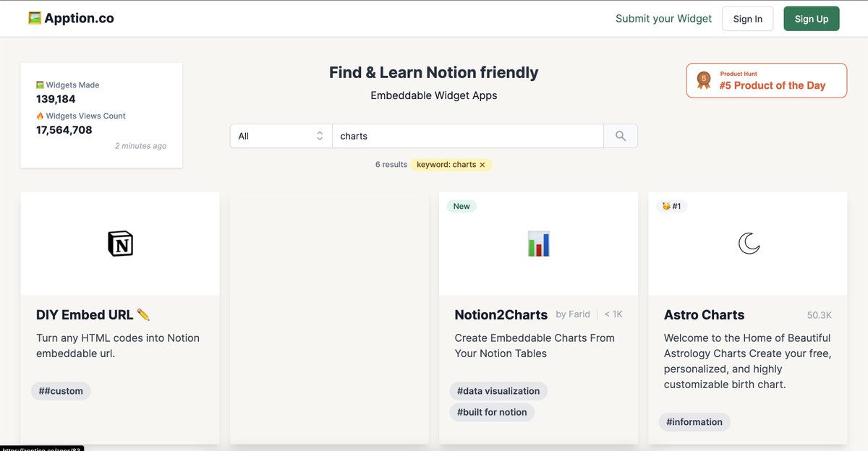Click the flame icon beside Widgets Views Count
This screenshot has width=868, height=451.
coord(39,116)
